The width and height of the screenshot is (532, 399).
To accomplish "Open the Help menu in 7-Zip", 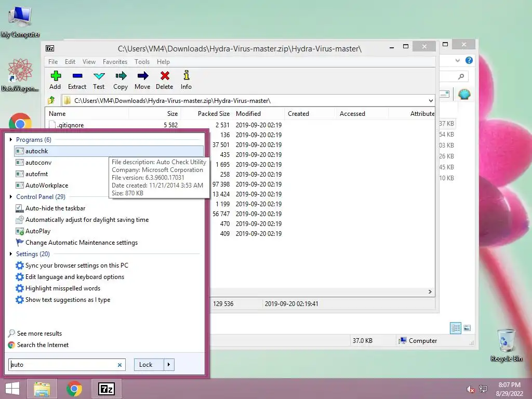I will [163, 62].
